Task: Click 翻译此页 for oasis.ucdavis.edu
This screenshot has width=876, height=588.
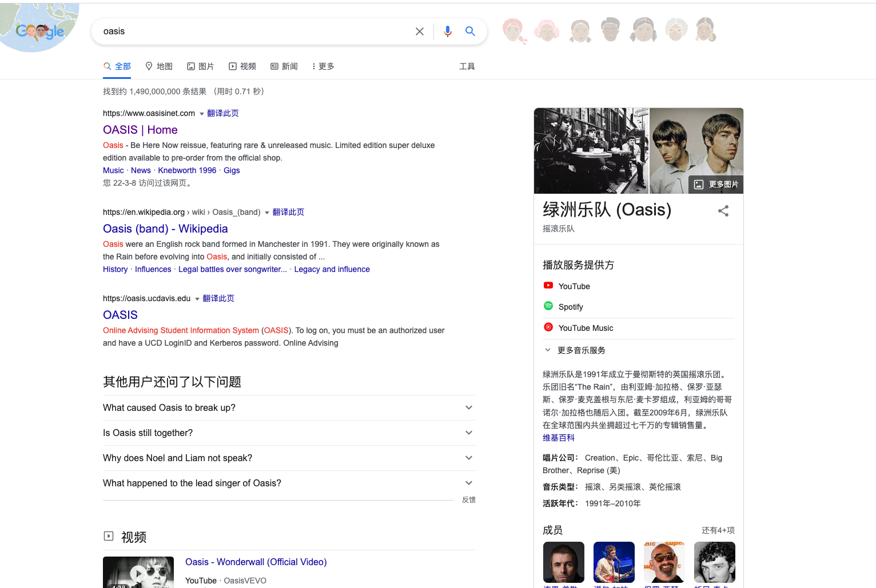Action: pyautogui.click(x=218, y=298)
